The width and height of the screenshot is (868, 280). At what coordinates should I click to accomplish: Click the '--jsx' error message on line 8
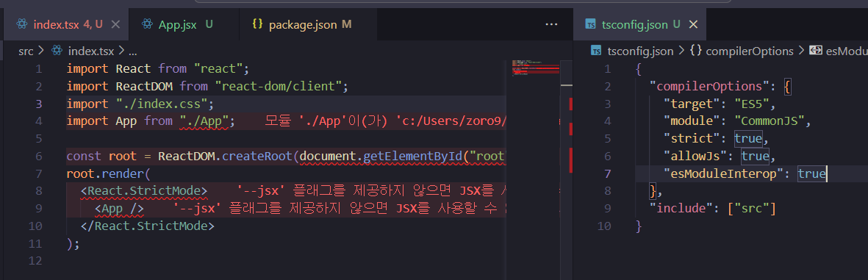(371, 192)
